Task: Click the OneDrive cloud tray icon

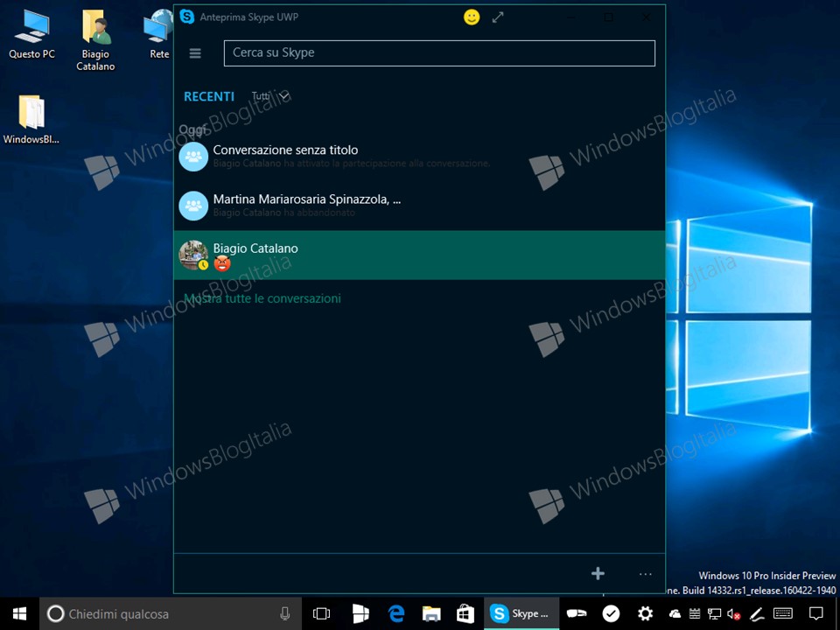Action: [675, 614]
